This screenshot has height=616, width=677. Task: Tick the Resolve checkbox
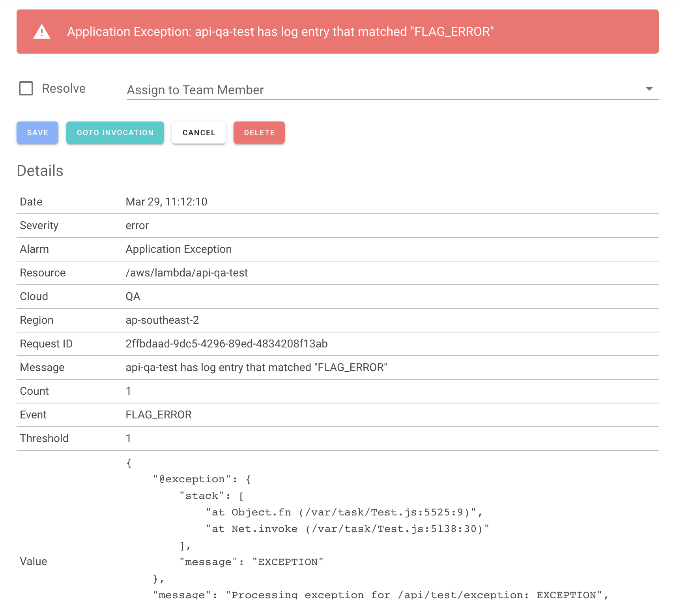[26, 88]
